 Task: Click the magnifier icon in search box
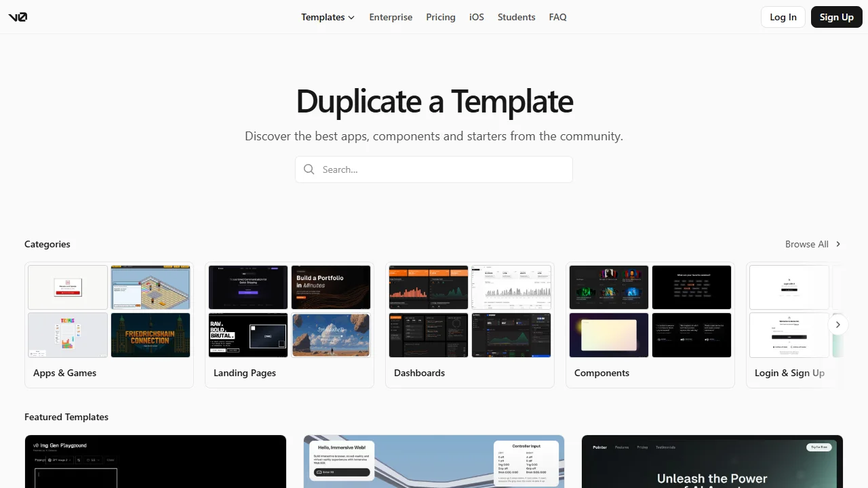[309, 169]
